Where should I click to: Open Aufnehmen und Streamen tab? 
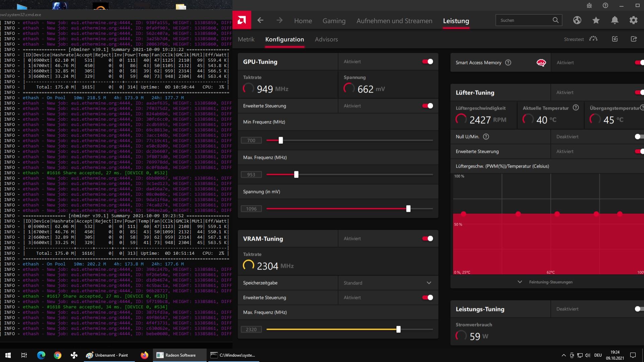tap(394, 21)
